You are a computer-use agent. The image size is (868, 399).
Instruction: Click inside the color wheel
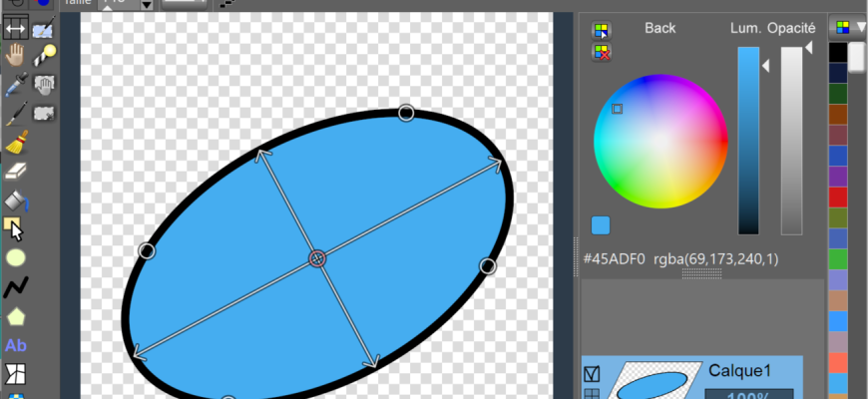click(660, 142)
